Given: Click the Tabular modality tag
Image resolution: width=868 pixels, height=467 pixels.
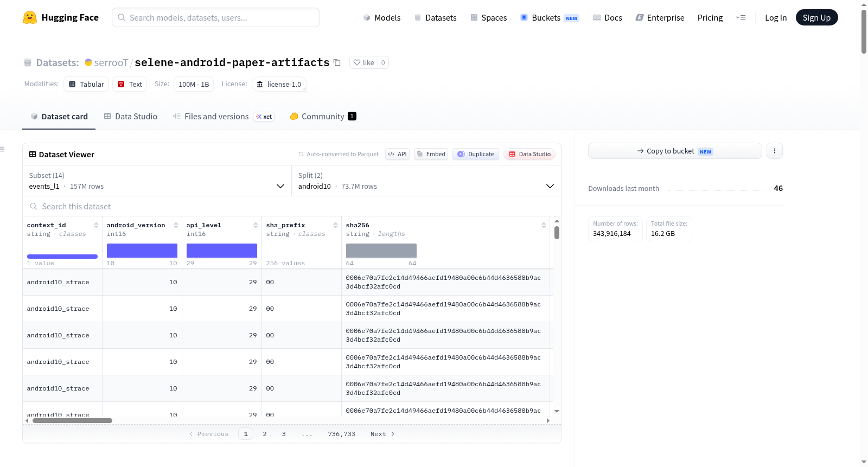Looking at the screenshot, I should tap(86, 84).
